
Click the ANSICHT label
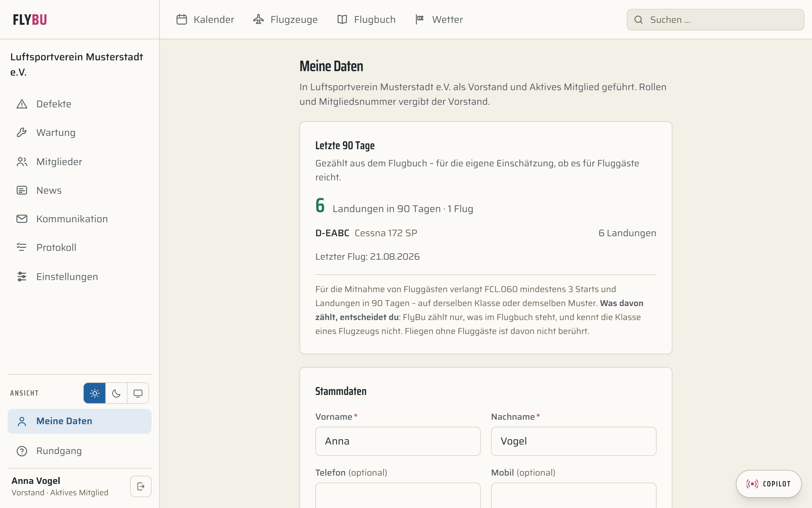click(x=24, y=393)
